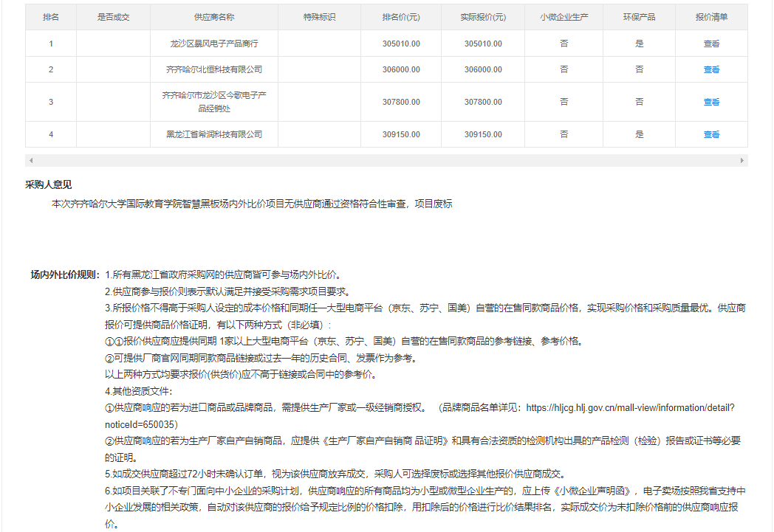Click supplier name 龙沙区暴风电子产品商行
The height and width of the screenshot is (532, 774).
pos(214,44)
